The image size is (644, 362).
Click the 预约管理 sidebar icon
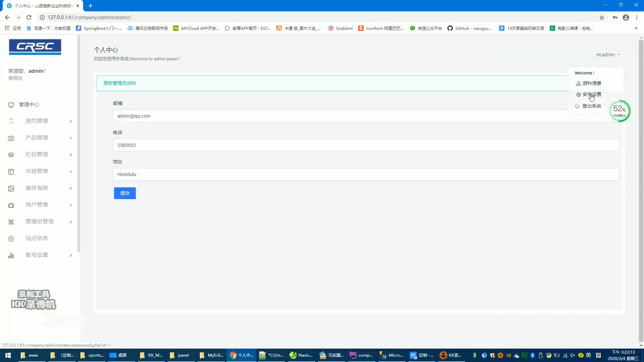coord(11,121)
